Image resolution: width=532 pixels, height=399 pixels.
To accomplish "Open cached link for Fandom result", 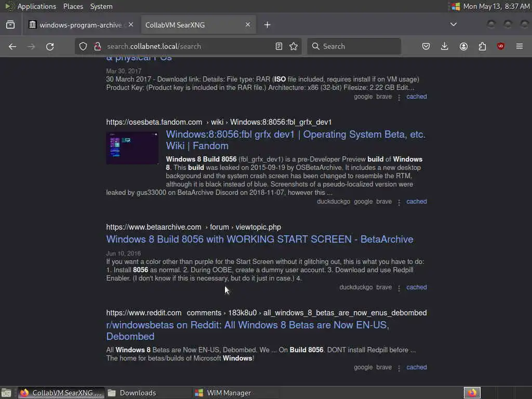I will pyautogui.click(x=416, y=202).
